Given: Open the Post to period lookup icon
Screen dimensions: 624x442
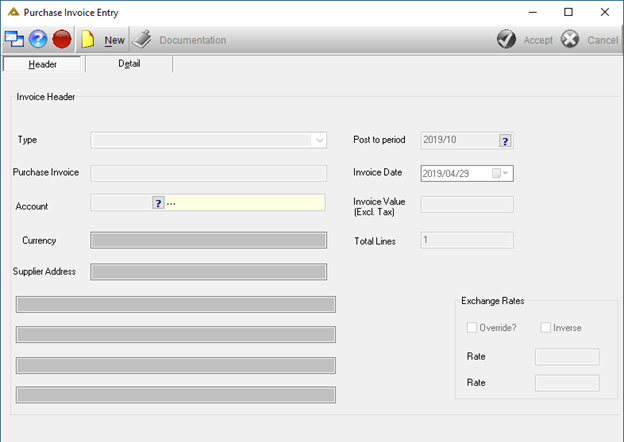Looking at the screenshot, I should (505, 141).
